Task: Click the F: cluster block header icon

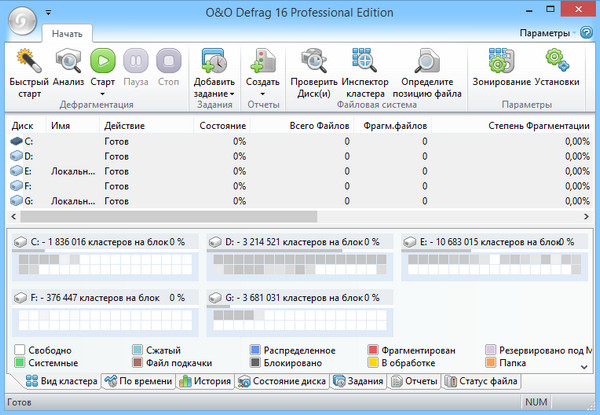Action: (20, 298)
